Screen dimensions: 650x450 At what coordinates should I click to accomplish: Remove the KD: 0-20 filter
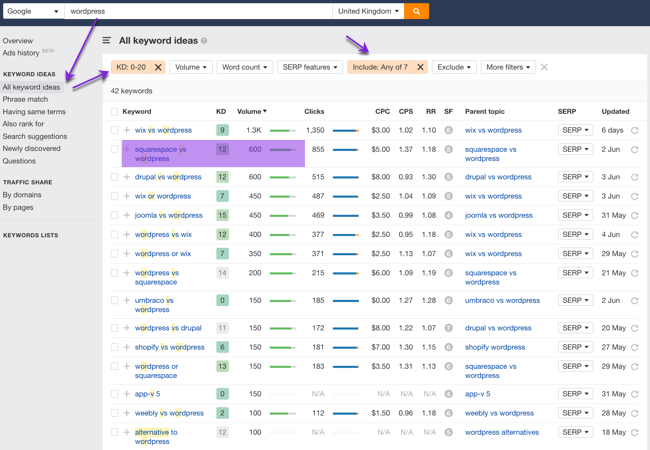157,67
